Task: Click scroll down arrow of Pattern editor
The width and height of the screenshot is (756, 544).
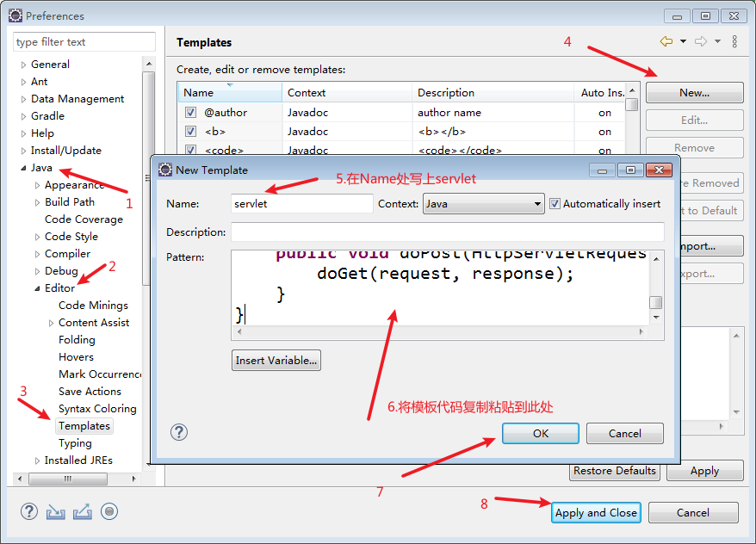Action: (656, 318)
